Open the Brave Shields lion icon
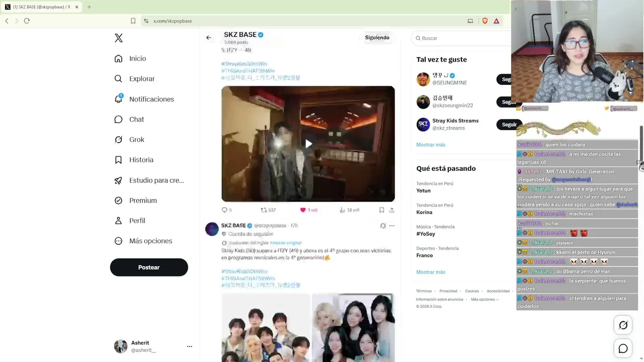The height and width of the screenshot is (362, 644). (485, 21)
